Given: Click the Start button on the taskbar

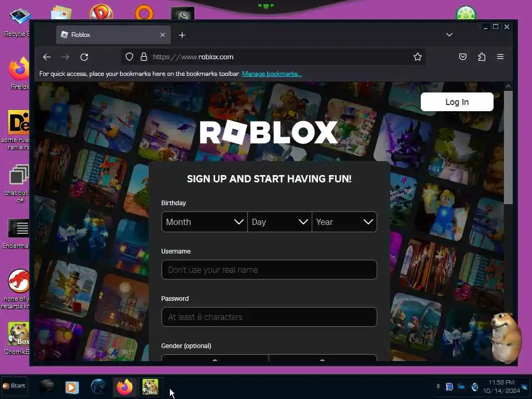Looking at the screenshot, I should [14, 386].
